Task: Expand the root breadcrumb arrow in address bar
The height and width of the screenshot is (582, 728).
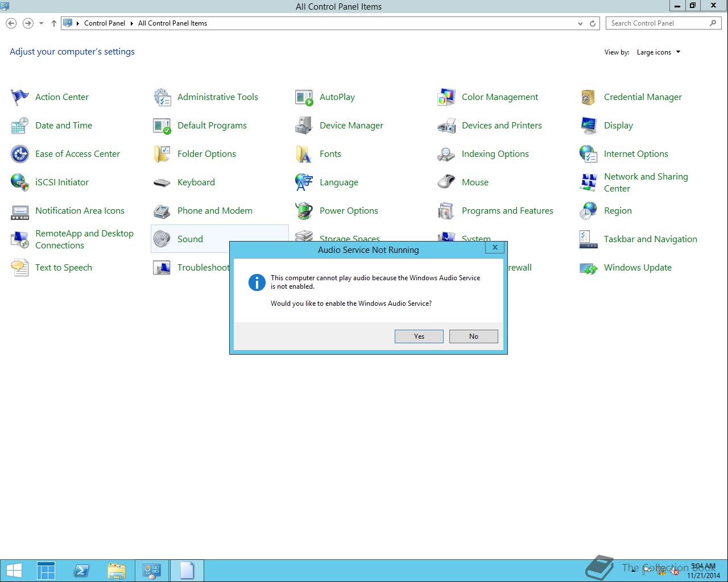Action: pos(78,23)
